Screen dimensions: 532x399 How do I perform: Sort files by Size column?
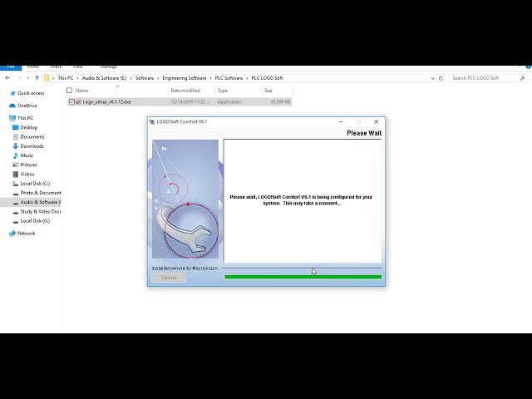(x=268, y=91)
